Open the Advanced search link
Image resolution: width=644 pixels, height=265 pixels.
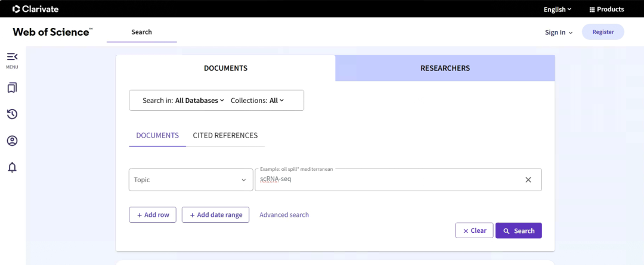pyautogui.click(x=284, y=215)
